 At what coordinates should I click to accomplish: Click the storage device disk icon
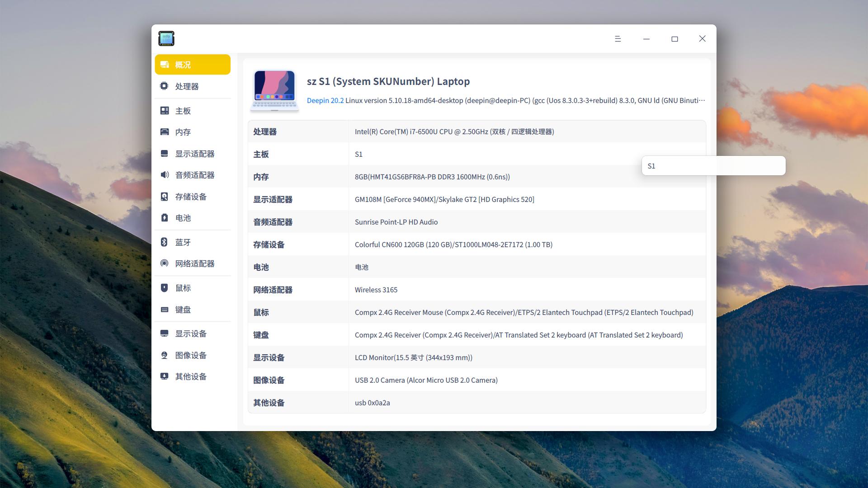[x=164, y=197]
